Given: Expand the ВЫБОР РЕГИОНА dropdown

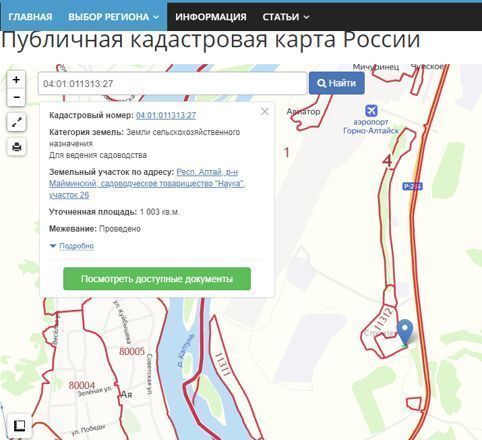Looking at the screenshot, I should tap(113, 17).
